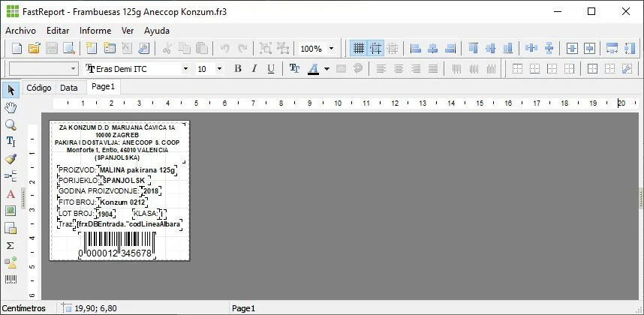Viewport: 644px width, 315px height.
Task: Click the same height icon
Action: click(629, 49)
